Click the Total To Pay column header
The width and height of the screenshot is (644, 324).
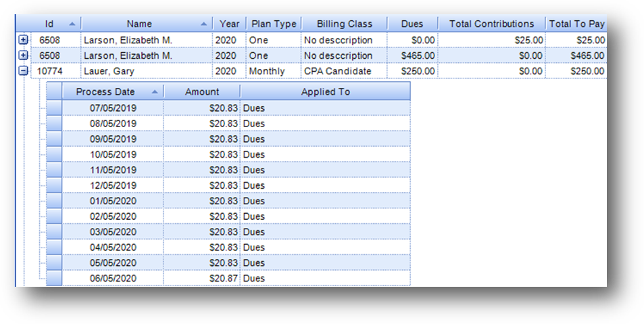[x=576, y=24]
